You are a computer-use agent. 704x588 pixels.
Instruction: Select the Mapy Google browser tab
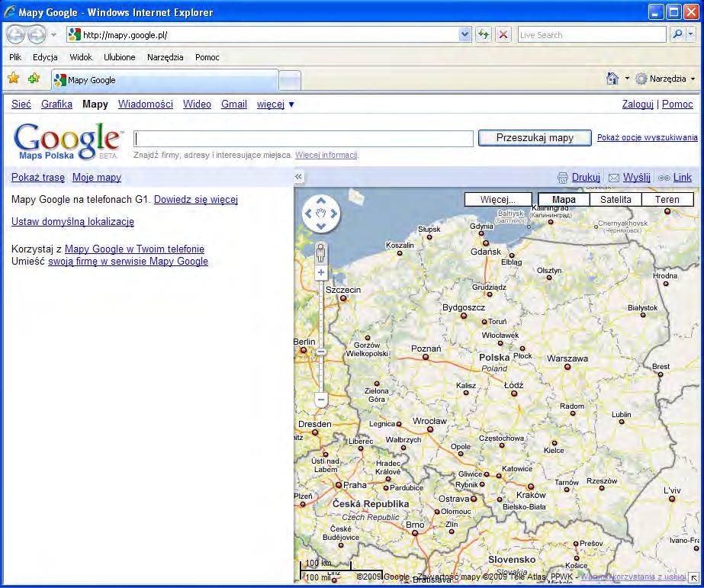[x=166, y=80]
